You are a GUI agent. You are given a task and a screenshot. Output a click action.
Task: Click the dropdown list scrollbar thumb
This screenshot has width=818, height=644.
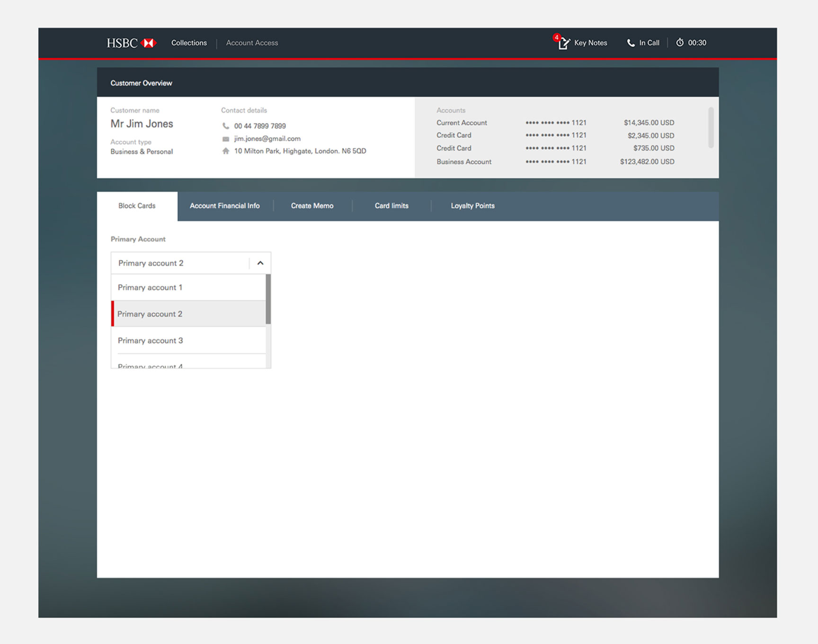point(268,299)
